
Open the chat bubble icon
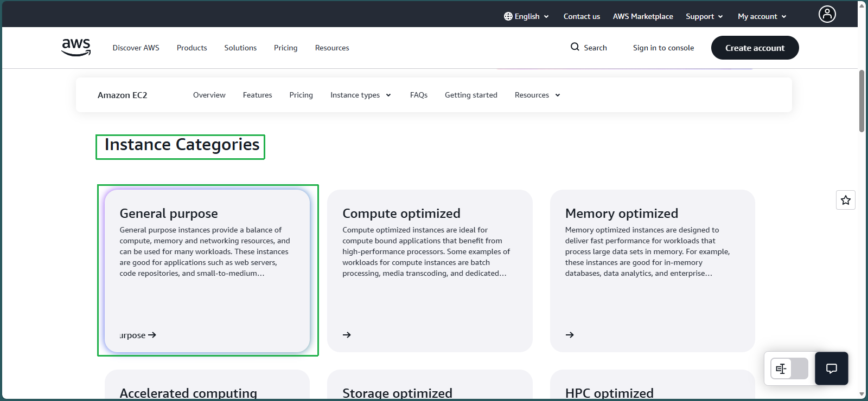tap(831, 368)
